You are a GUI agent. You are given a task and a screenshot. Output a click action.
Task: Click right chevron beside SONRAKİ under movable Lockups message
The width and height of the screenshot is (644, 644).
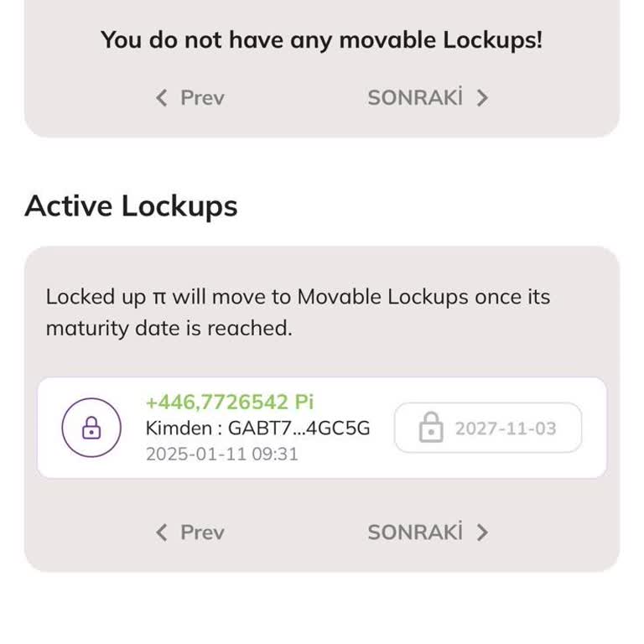click(482, 98)
